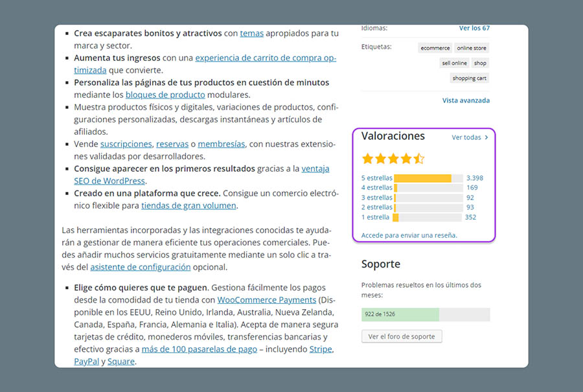Click 'Accede para enviar una reseña'
This screenshot has width=583, height=392.
pyautogui.click(x=409, y=235)
